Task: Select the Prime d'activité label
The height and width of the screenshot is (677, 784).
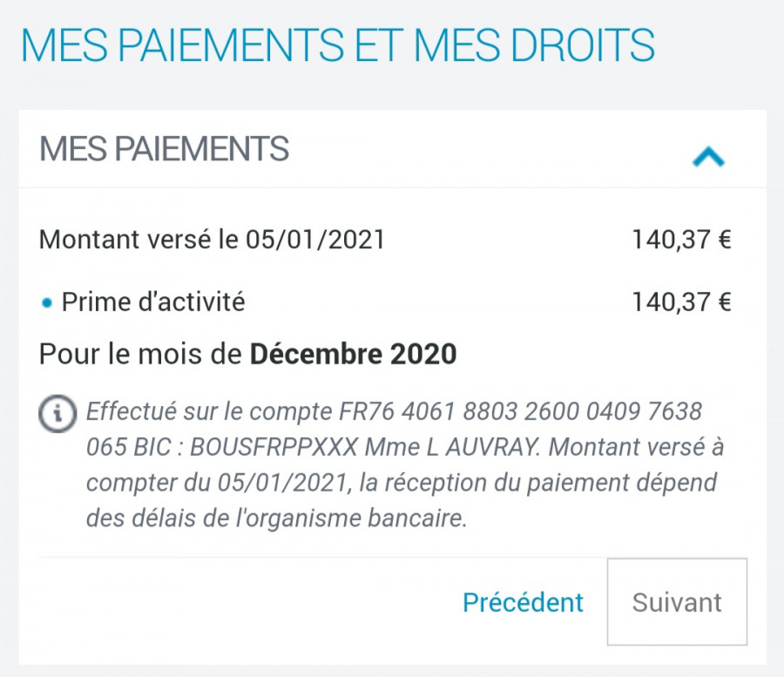Action: [153, 301]
